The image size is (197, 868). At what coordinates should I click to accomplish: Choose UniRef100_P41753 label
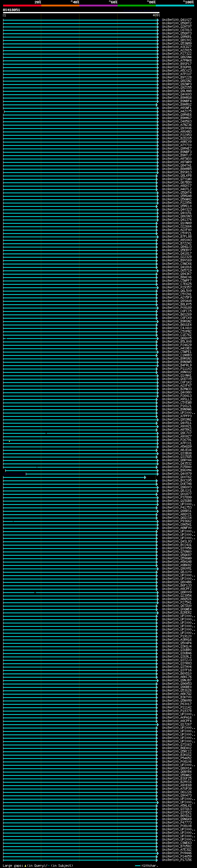[x=176, y=507]
